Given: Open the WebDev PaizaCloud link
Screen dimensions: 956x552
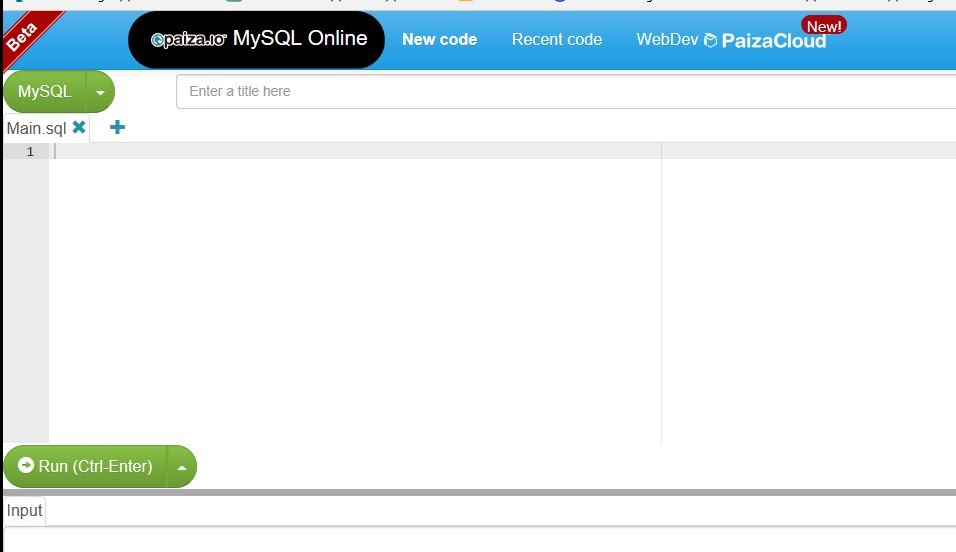Looking at the screenshot, I should click(731, 40).
